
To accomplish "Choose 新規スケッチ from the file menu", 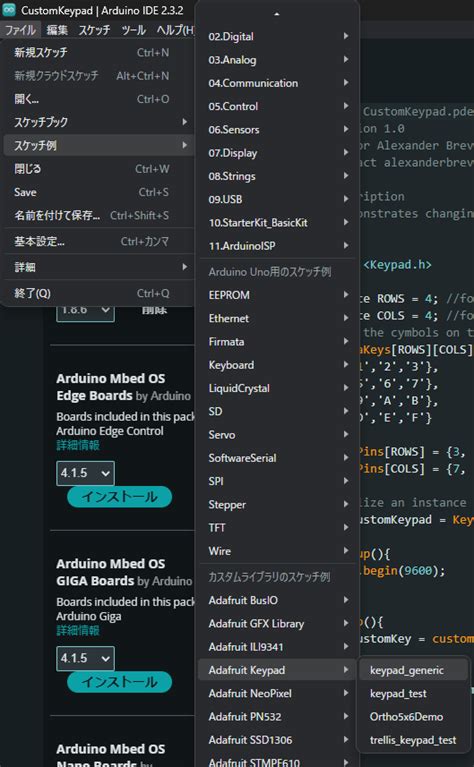I will pos(98,52).
